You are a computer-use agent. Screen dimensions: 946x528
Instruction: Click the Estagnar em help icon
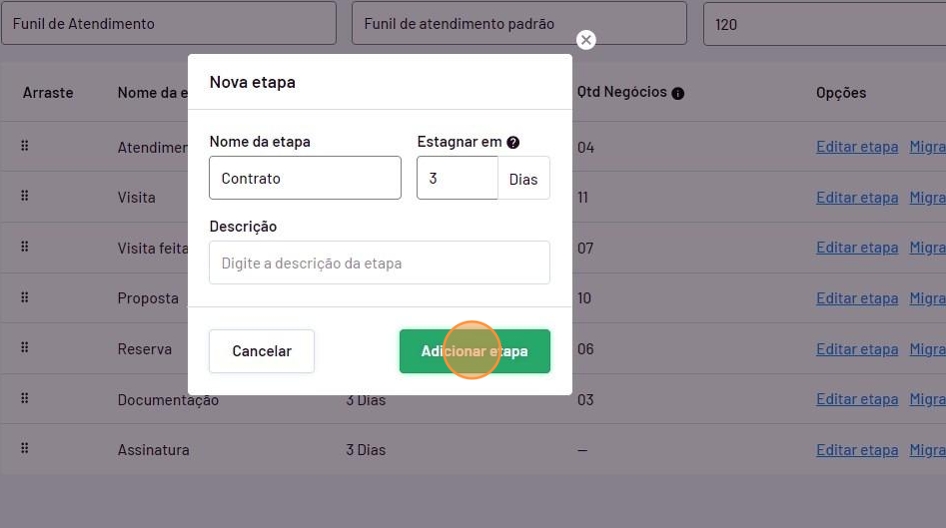tap(513, 143)
